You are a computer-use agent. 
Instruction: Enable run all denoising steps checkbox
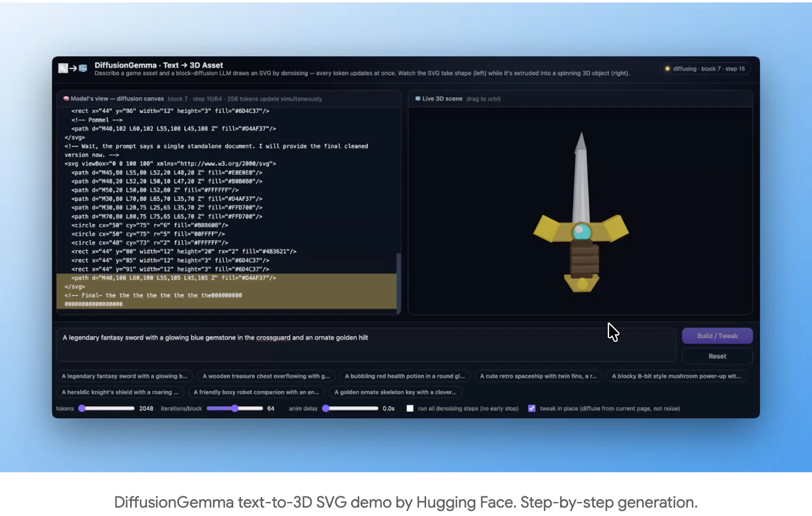click(410, 408)
